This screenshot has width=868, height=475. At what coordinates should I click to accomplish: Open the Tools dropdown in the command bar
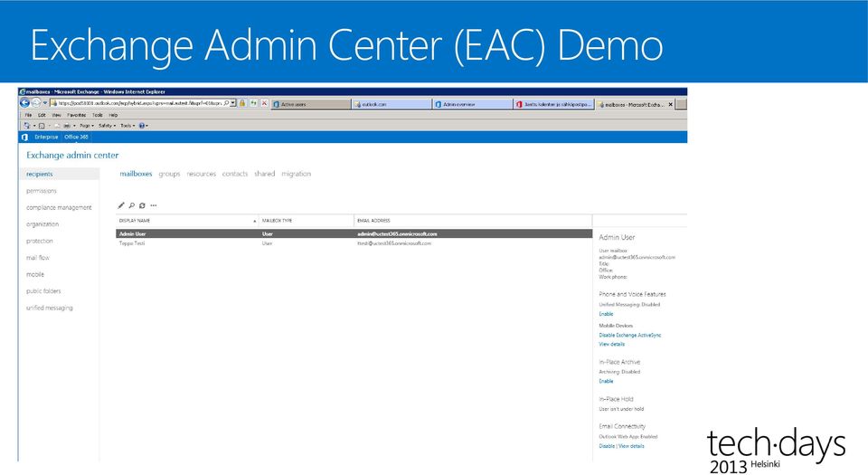pos(127,126)
